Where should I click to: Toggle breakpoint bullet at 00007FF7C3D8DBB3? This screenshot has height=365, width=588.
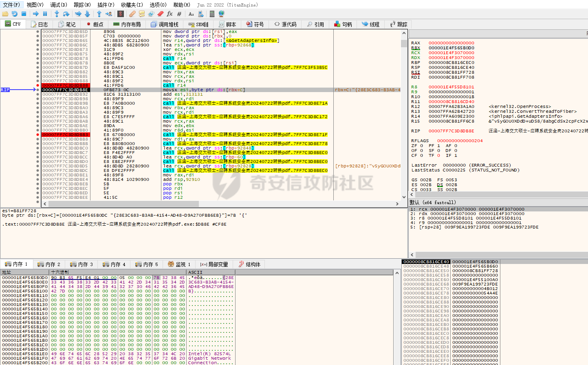38,134
